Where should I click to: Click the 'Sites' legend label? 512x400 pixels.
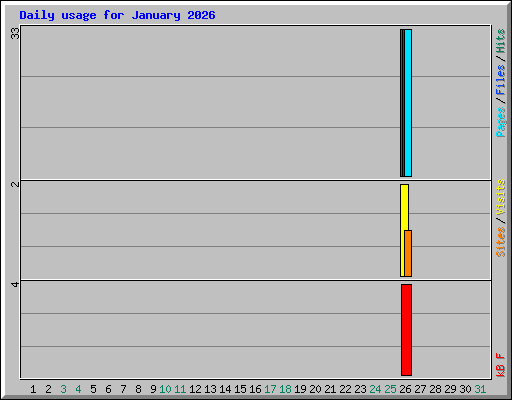[500, 242]
